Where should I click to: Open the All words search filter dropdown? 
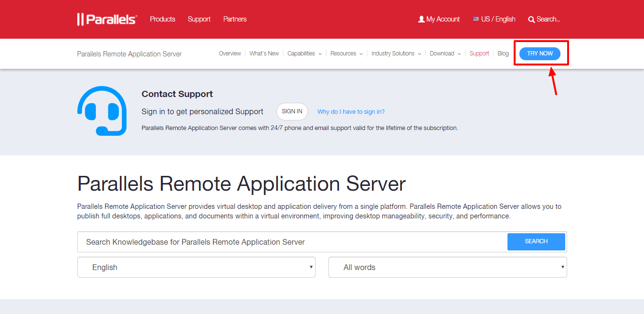click(x=447, y=267)
